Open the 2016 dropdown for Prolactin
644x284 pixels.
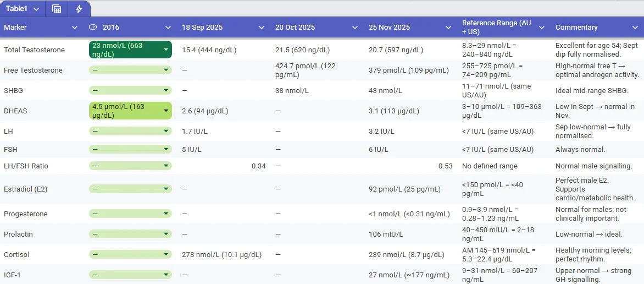pyautogui.click(x=166, y=234)
